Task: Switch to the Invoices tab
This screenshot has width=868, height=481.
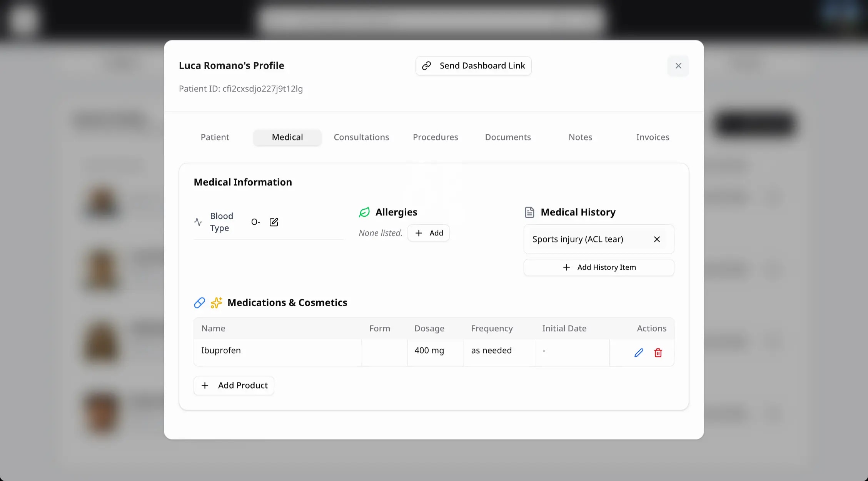Action: point(652,137)
